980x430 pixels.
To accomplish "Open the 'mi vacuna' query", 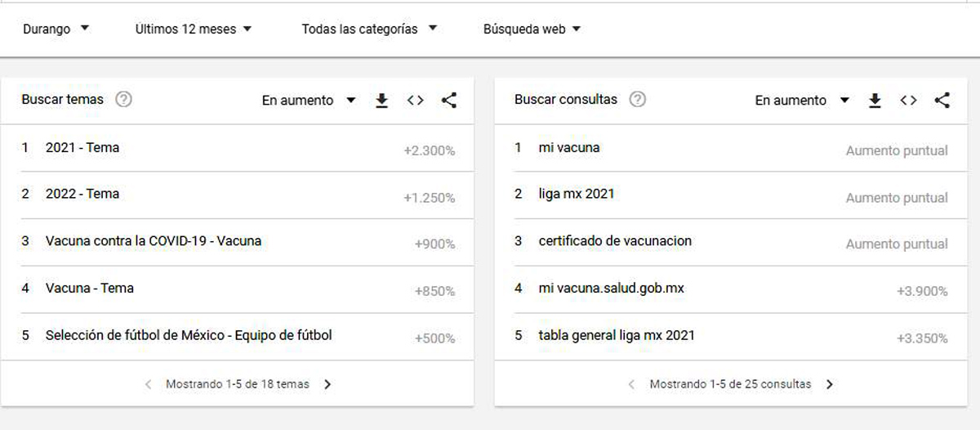I will pyautogui.click(x=569, y=148).
